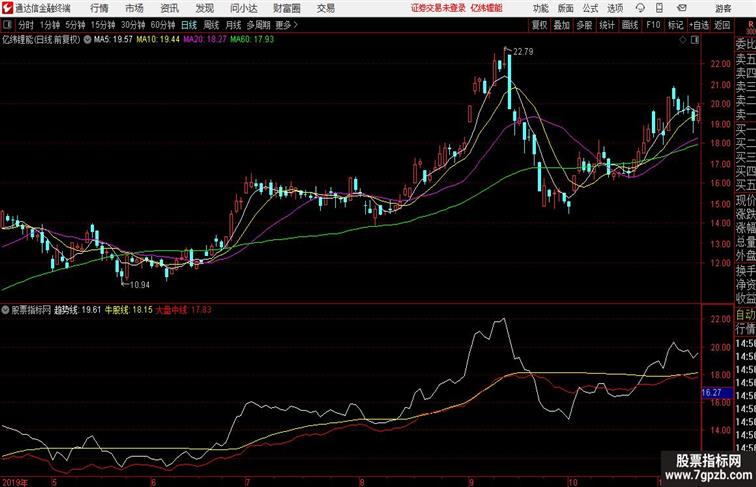Click the 标记 mark button
The height and width of the screenshot is (487, 756).
pos(675,25)
